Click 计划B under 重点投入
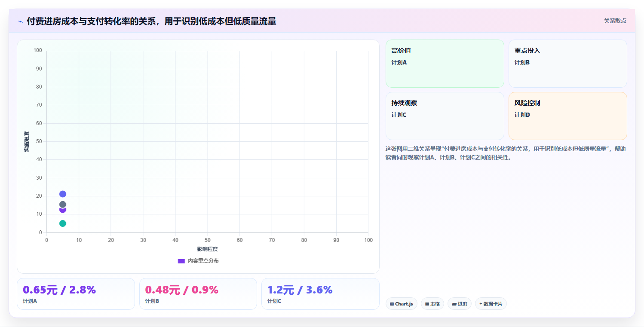This screenshot has width=644, height=327. point(522,62)
